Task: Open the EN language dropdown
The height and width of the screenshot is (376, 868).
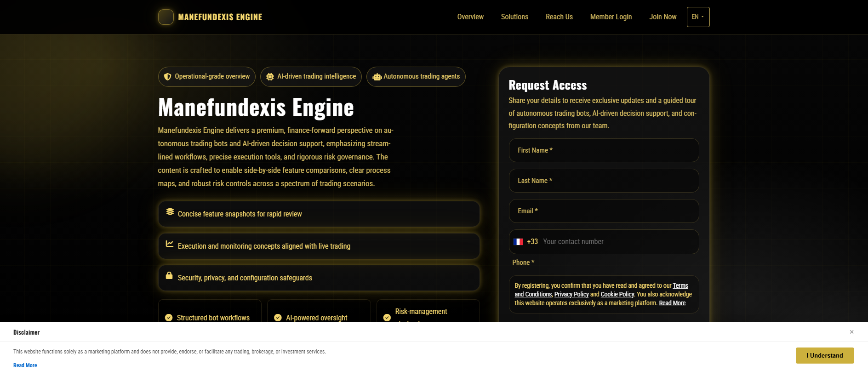Action: pyautogui.click(x=698, y=17)
